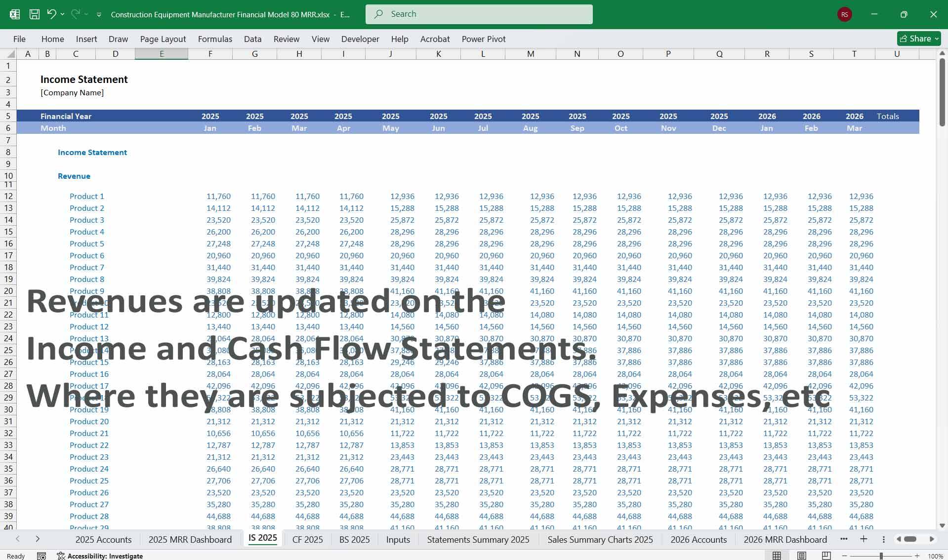Open the Power Pivot tab
948x560 pixels.
[484, 39]
